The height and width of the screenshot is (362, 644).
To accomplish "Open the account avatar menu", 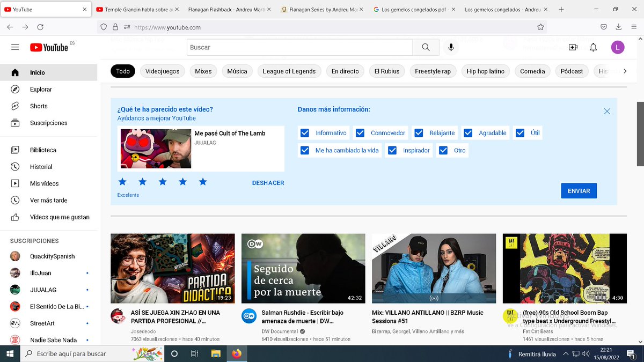I will [x=618, y=47].
